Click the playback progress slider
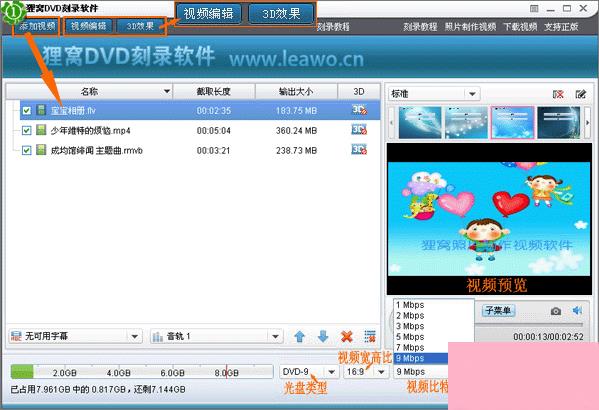 [529, 325]
